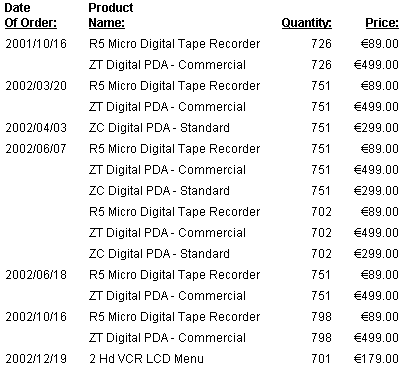Select the 2002/04/03 order date
The height and width of the screenshot is (371, 407).
pos(36,128)
